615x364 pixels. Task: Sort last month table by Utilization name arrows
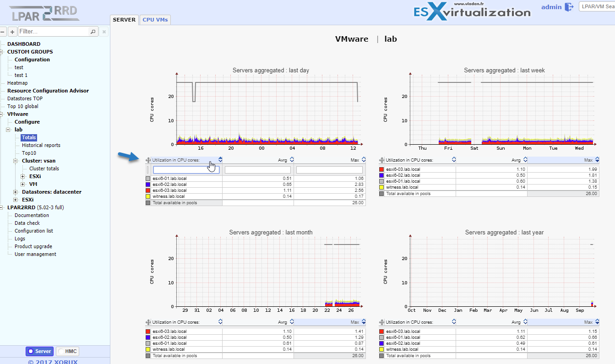click(220, 322)
